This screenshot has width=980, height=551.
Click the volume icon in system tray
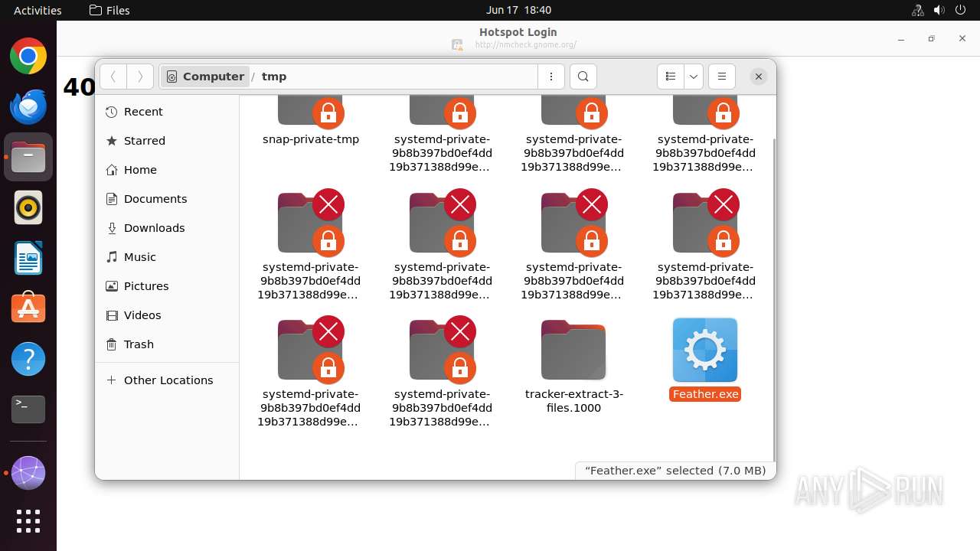click(x=939, y=10)
